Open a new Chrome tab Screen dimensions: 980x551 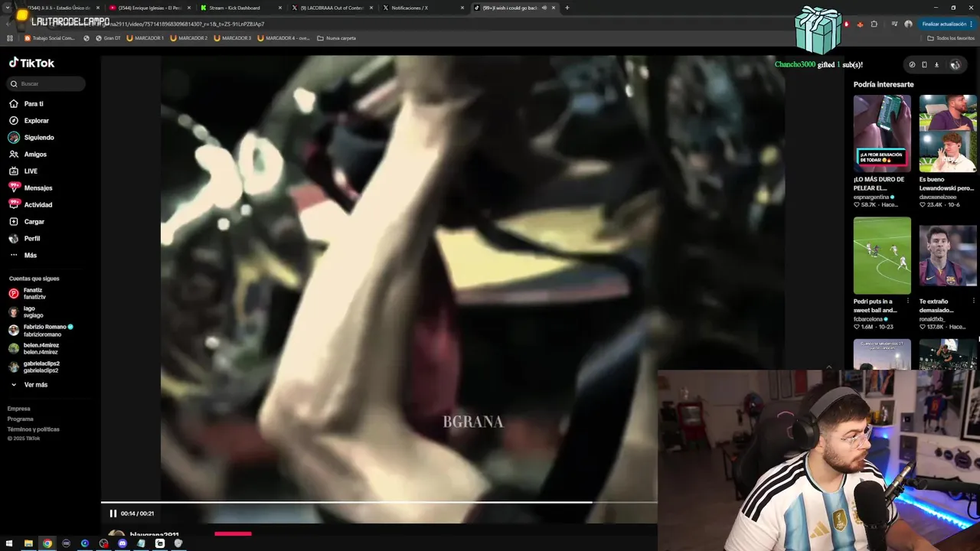pos(567,8)
